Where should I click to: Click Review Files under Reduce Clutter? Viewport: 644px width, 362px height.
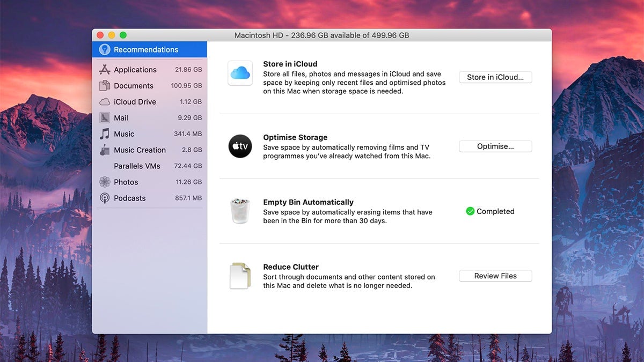pyautogui.click(x=495, y=276)
